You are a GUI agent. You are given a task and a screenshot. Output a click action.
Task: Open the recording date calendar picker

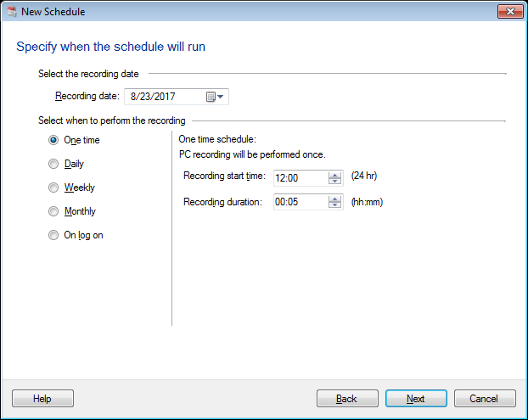pos(216,97)
